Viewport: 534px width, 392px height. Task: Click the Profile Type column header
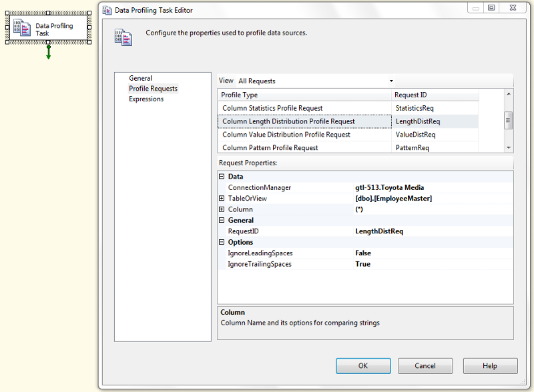pyautogui.click(x=304, y=95)
